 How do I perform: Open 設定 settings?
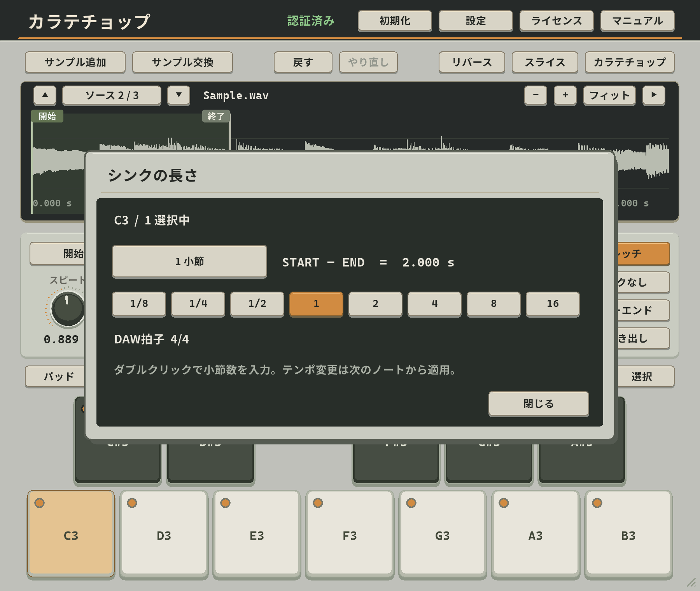pyautogui.click(x=476, y=21)
